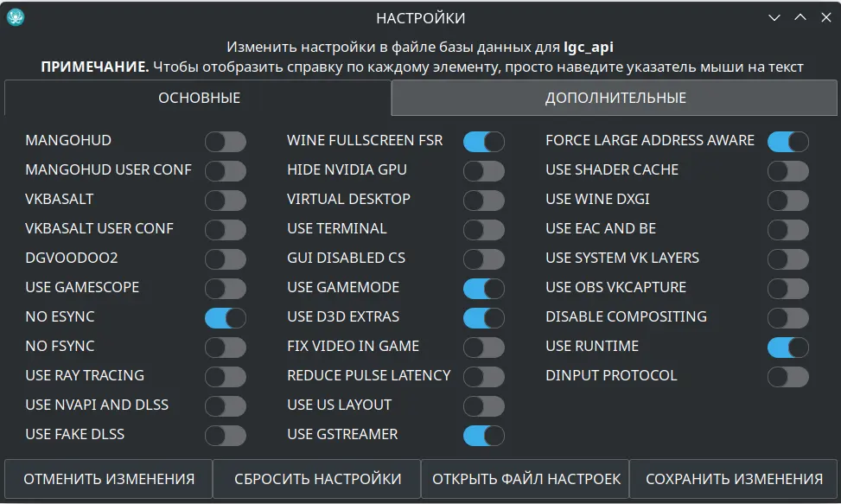The width and height of the screenshot is (841, 504).
Task: Disable USE GSTREAMER switch
Action: [x=484, y=436]
